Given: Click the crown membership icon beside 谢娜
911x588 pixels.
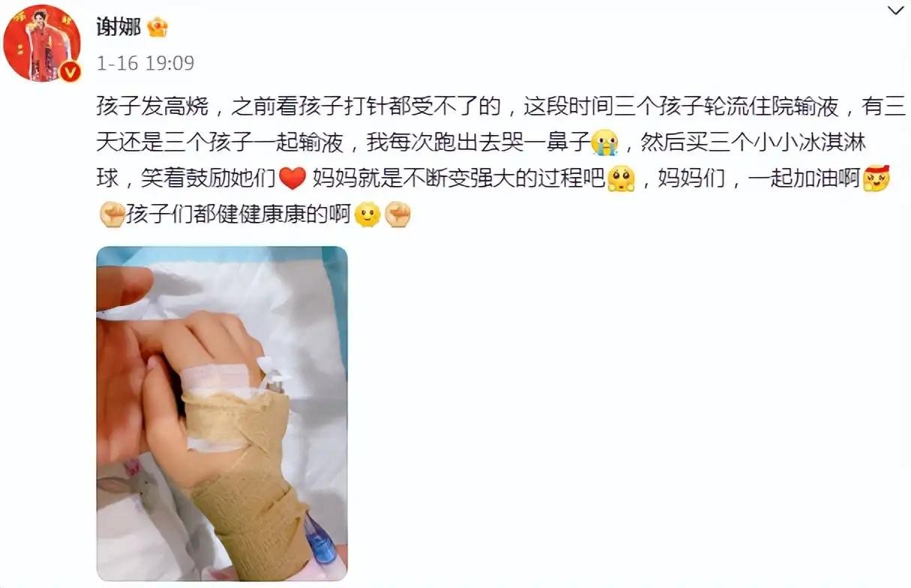Looking at the screenshot, I should pos(157,28).
